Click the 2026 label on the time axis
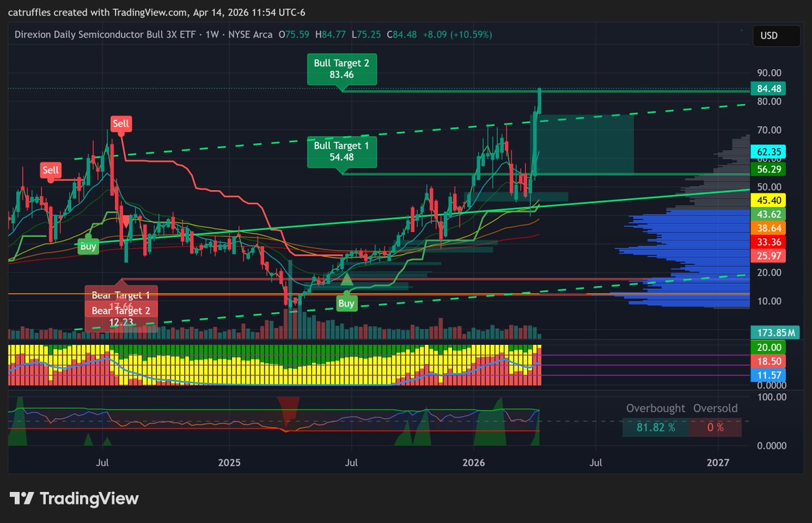 click(474, 463)
